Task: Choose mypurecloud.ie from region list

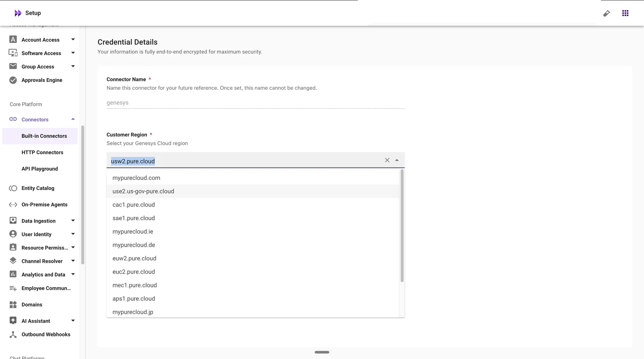Action: point(253,231)
